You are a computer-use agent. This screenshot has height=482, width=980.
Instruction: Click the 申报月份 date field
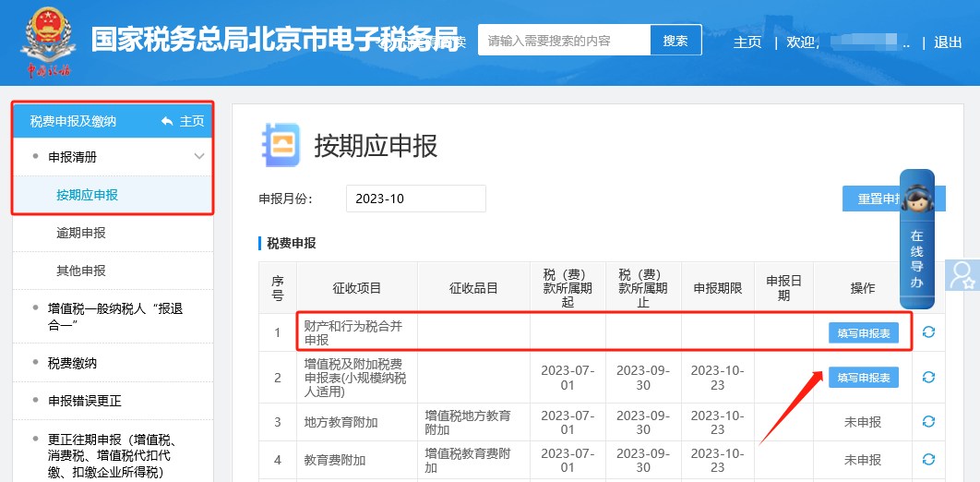[x=415, y=199]
